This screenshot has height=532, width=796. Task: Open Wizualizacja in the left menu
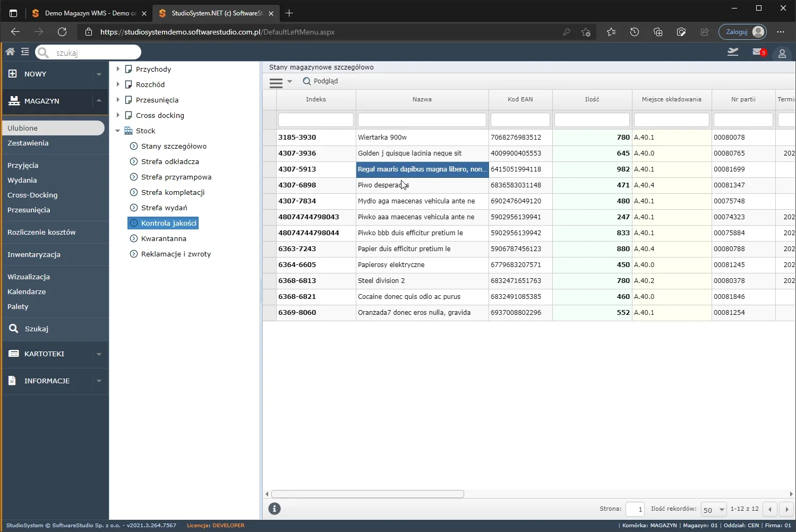[x=29, y=277]
